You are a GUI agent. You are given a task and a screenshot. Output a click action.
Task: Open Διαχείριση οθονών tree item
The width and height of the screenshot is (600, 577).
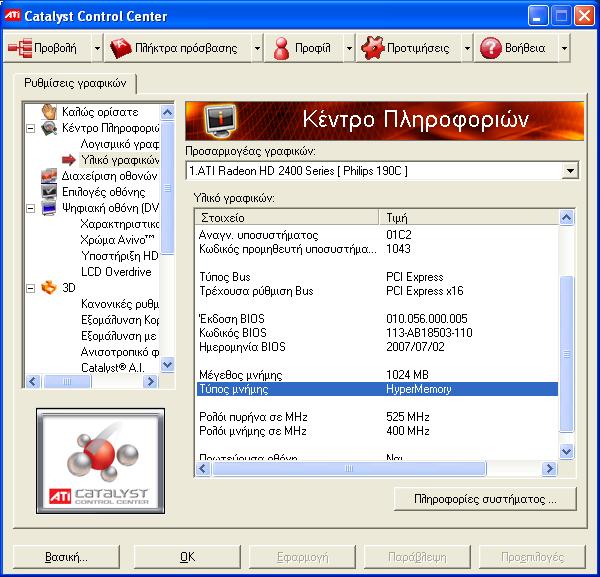coord(109,176)
